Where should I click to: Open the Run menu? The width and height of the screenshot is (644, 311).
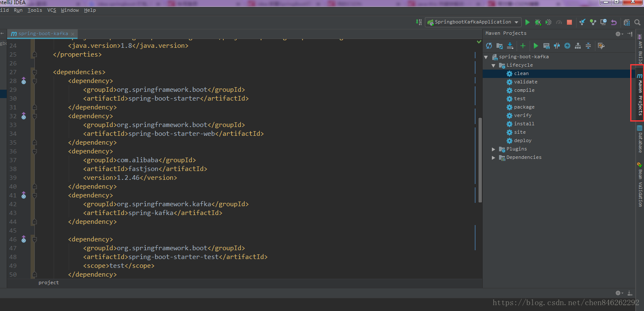(18, 10)
